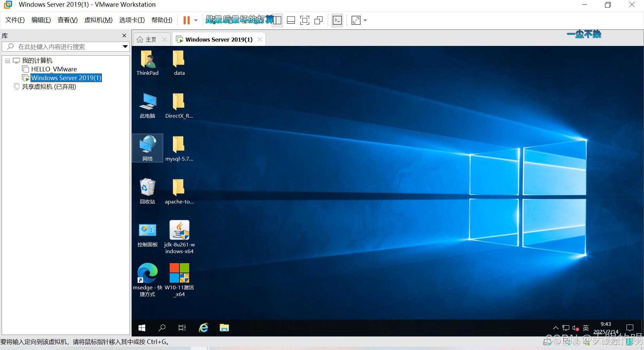Open the 编辑(E) menu
644x350 pixels.
41,20
